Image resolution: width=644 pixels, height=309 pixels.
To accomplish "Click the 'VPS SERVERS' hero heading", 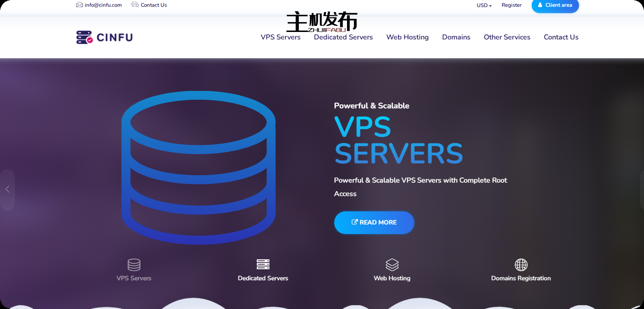I will (399, 140).
